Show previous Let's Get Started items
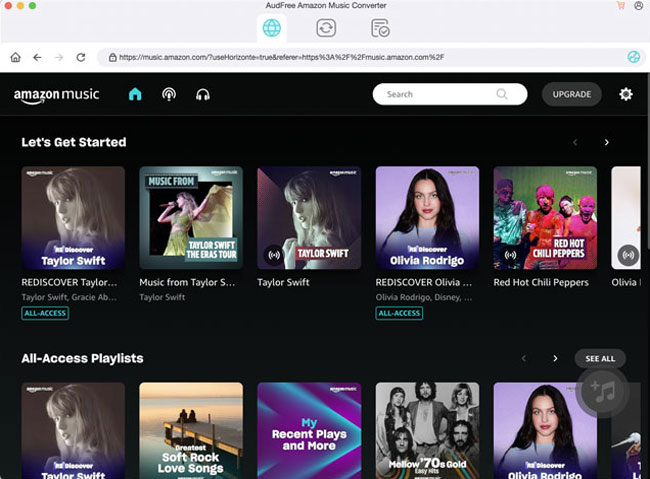The height and width of the screenshot is (479, 650). tap(575, 142)
